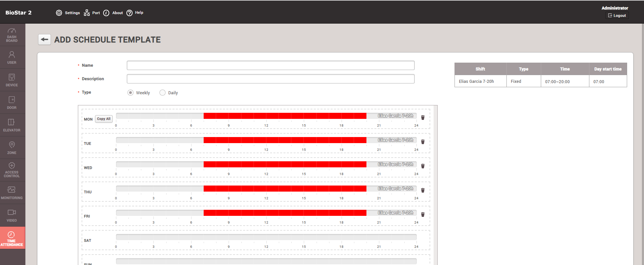Select the Daily type radio button

click(163, 93)
